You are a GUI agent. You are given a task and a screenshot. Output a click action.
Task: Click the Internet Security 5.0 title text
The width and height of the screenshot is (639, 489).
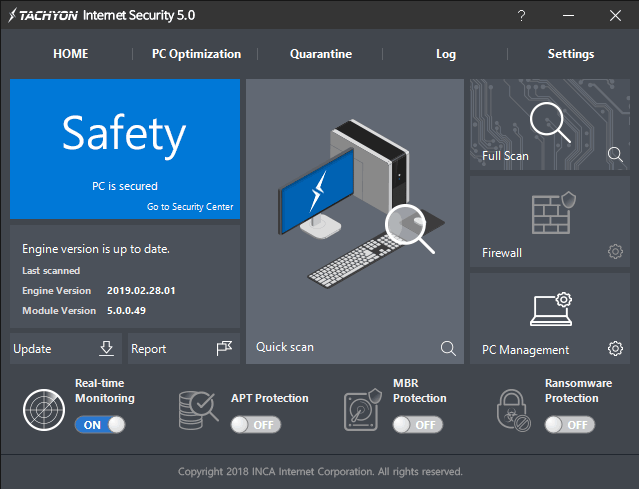[x=139, y=15]
